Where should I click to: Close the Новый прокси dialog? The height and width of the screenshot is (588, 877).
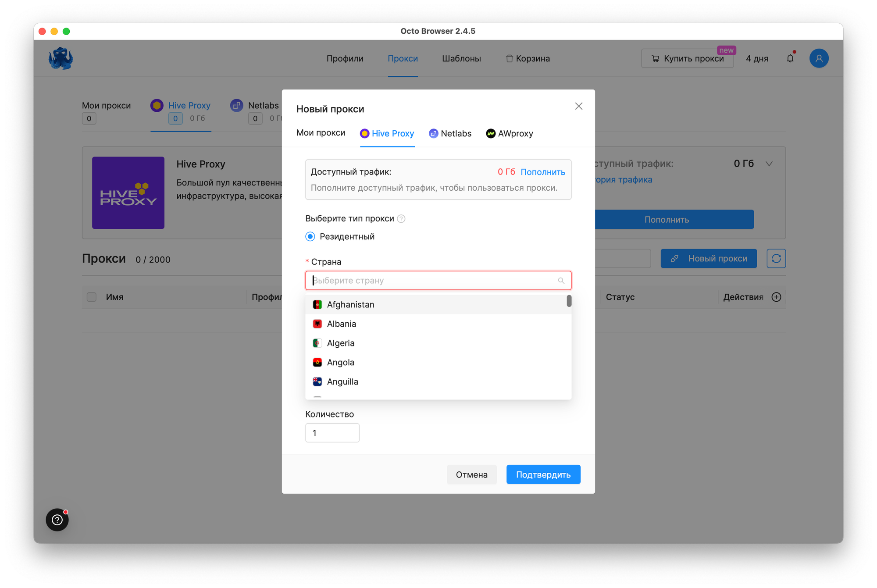[x=579, y=106]
